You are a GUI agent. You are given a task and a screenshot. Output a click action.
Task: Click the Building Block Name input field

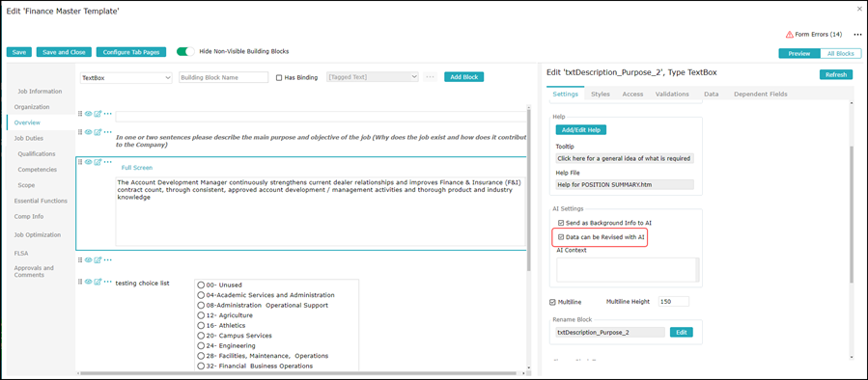(224, 78)
